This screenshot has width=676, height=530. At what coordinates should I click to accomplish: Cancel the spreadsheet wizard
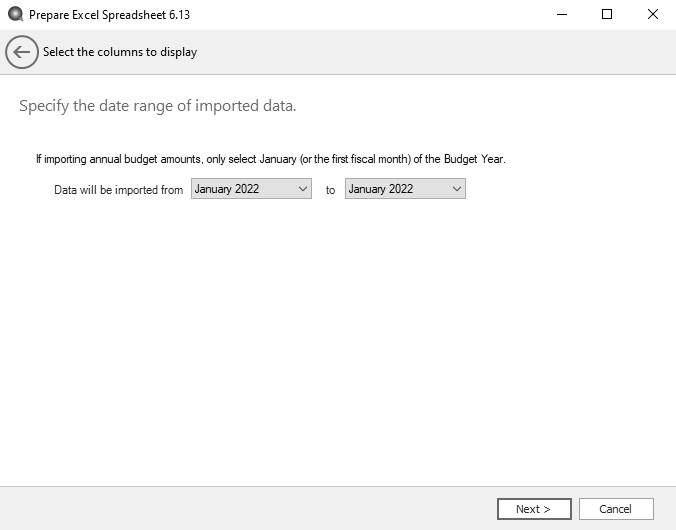click(x=616, y=509)
